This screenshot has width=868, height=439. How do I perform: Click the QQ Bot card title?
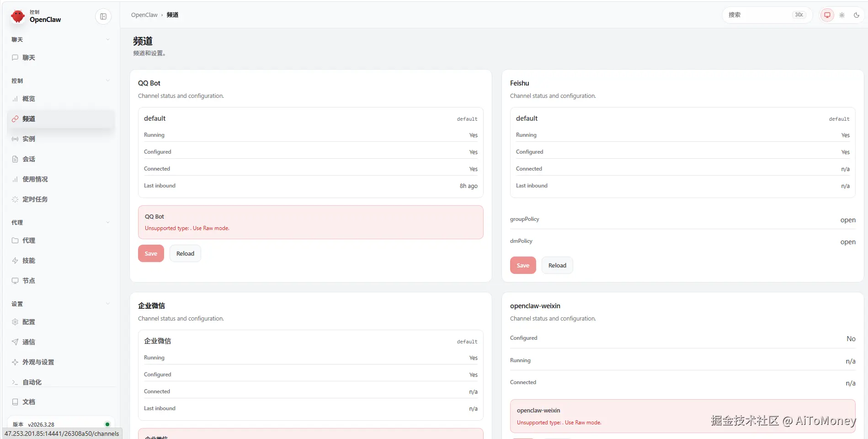click(149, 83)
